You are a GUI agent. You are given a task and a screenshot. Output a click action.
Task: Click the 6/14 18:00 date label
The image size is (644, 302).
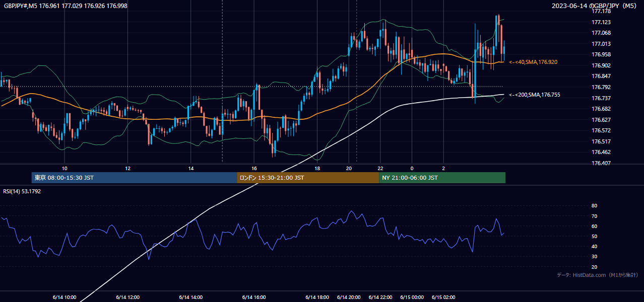click(x=317, y=297)
